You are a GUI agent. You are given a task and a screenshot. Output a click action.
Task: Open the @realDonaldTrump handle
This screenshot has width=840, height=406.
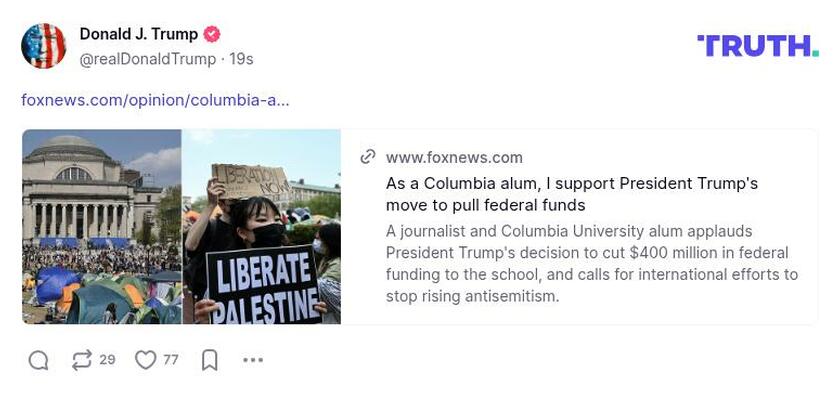coord(147,59)
